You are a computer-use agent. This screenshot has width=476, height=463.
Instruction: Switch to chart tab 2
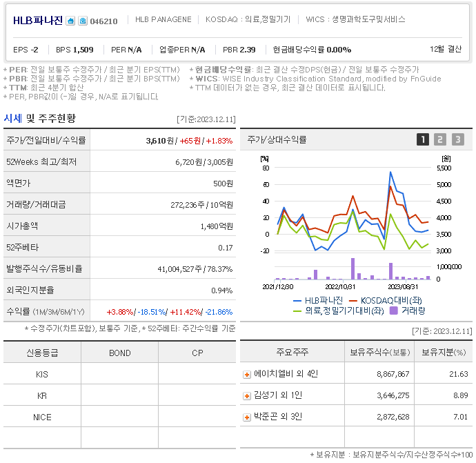440,139
